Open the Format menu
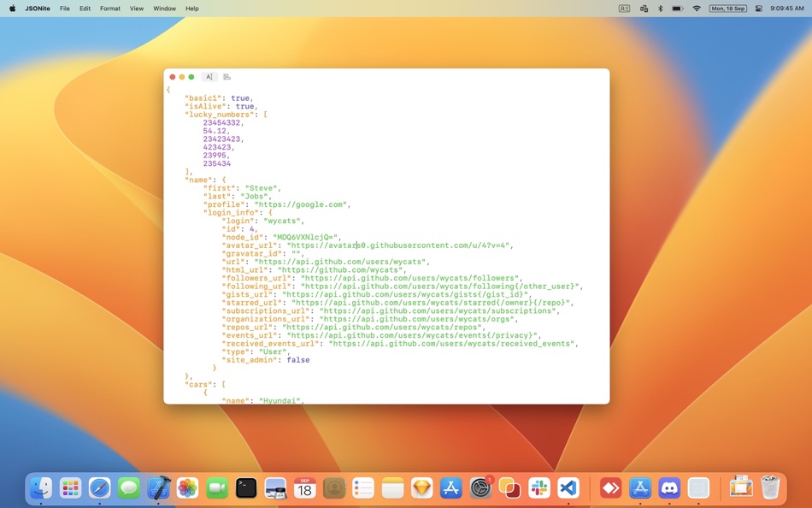The image size is (812, 508). click(x=110, y=9)
